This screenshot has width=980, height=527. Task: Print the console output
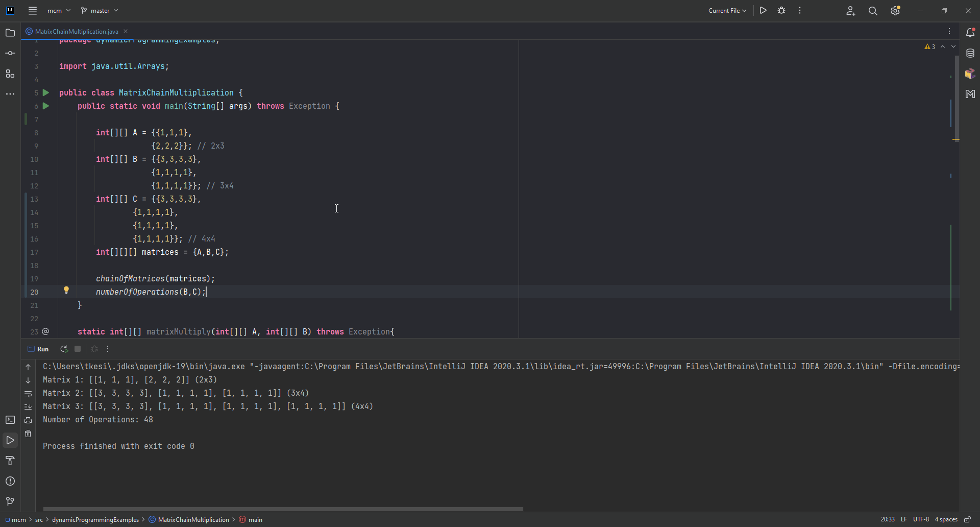pyautogui.click(x=28, y=420)
